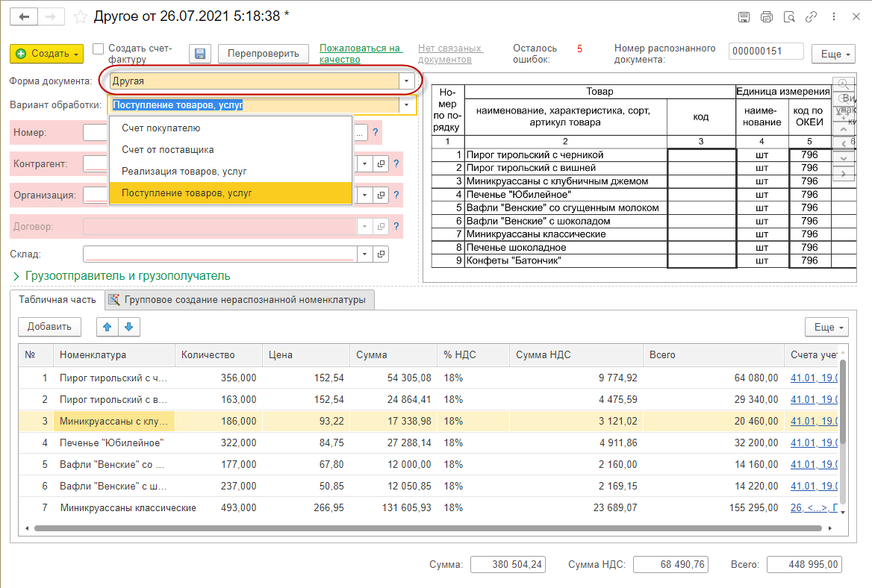The width and height of the screenshot is (872, 588).
Task: Click the save floppy icon in title bar
Action: [744, 16]
